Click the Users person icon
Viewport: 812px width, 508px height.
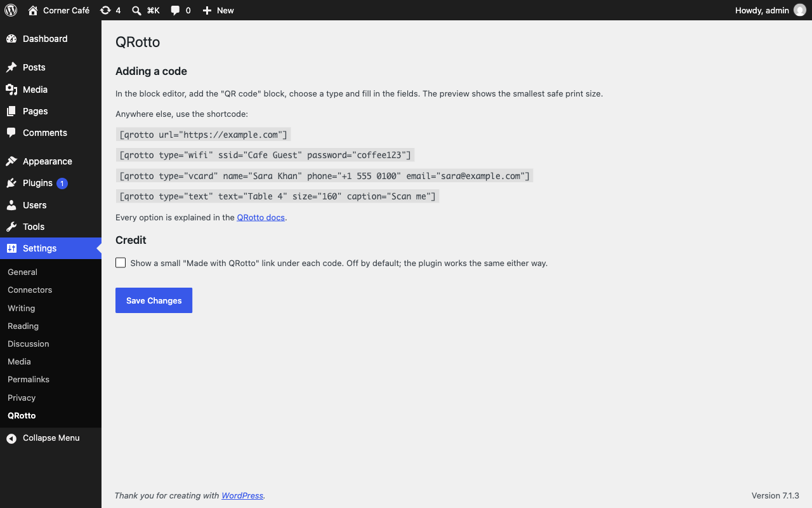coord(11,205)
